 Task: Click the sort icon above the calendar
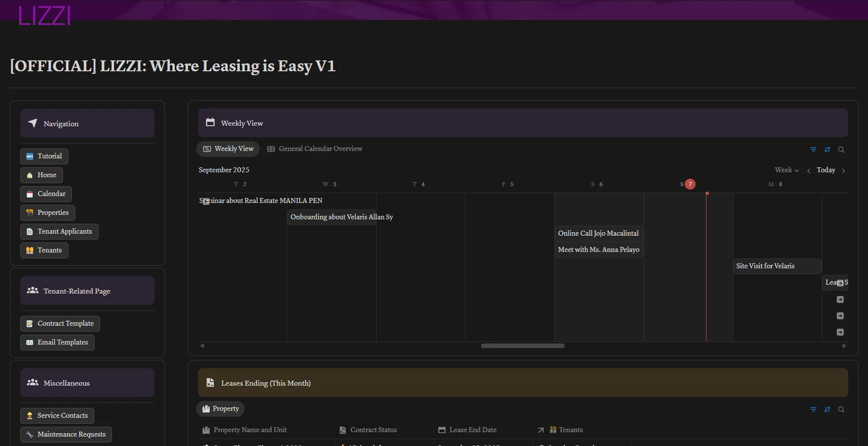827,149
